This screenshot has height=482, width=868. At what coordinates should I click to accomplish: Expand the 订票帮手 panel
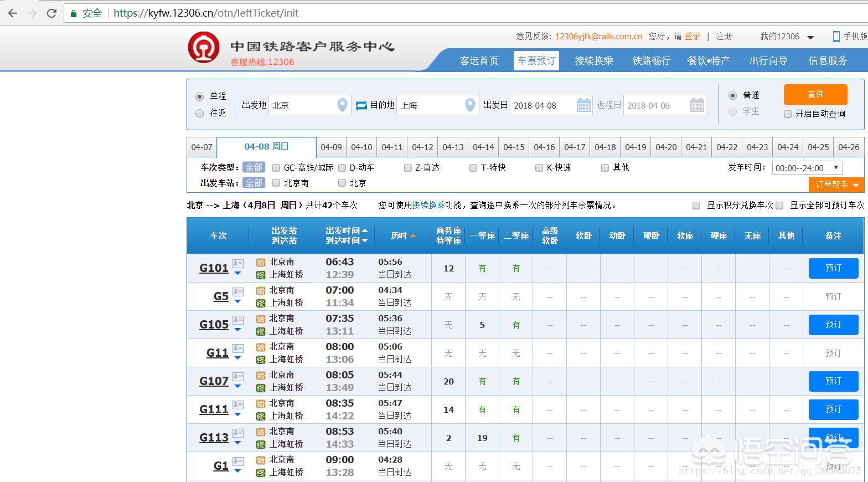(836, 184)
